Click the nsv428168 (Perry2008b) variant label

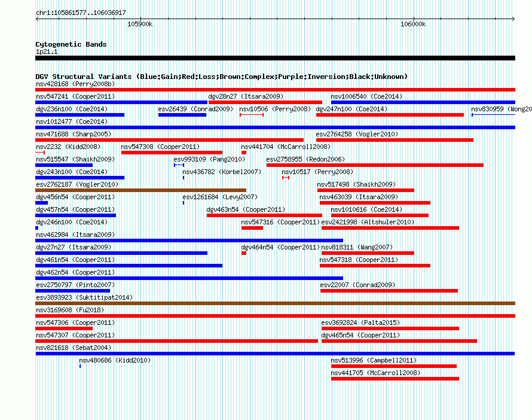point(75,84)
